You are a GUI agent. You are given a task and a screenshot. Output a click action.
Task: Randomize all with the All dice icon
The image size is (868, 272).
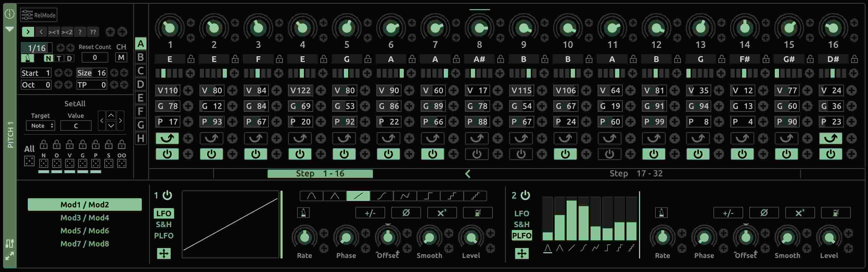coord(29,161)
